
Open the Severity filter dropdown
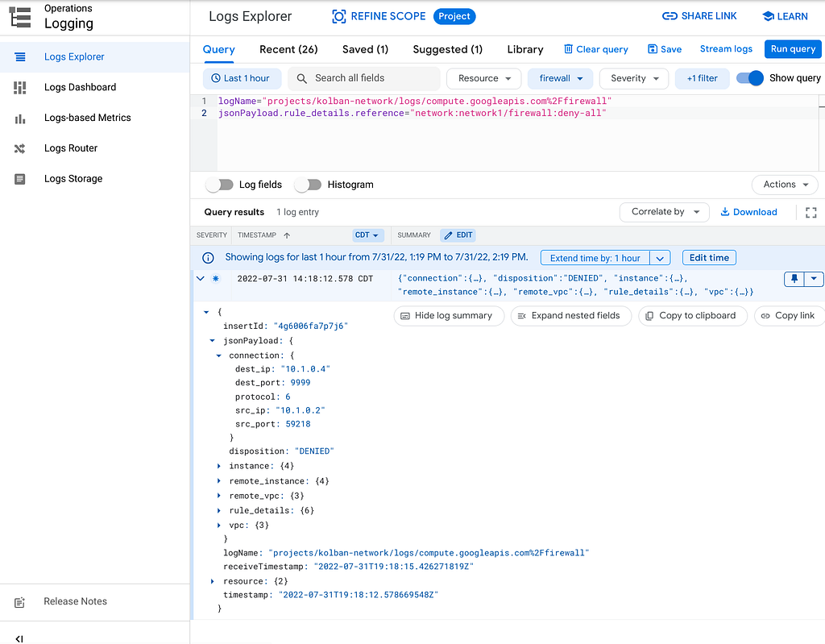pos(634,78)
